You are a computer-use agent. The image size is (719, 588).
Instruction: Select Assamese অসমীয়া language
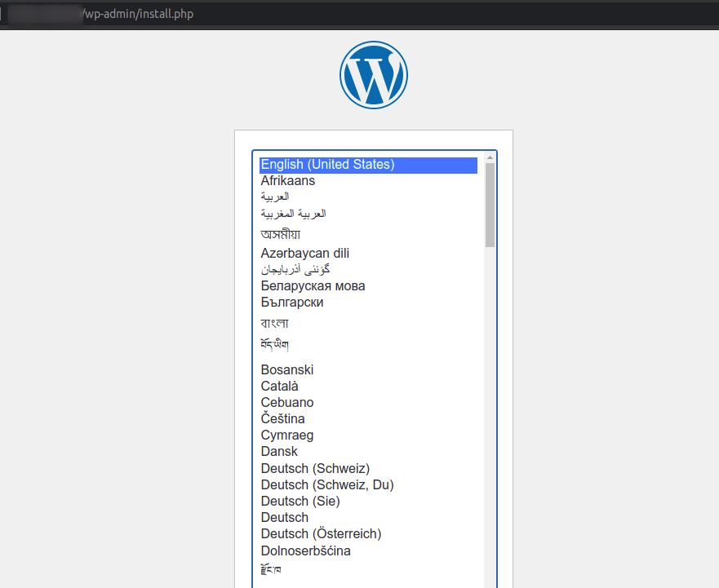click(368, 234)
